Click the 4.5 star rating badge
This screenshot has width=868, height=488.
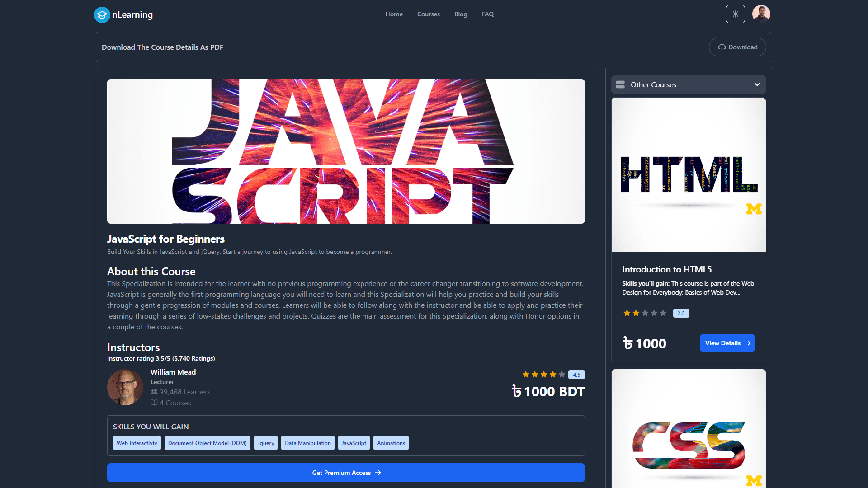coord(576,375)
